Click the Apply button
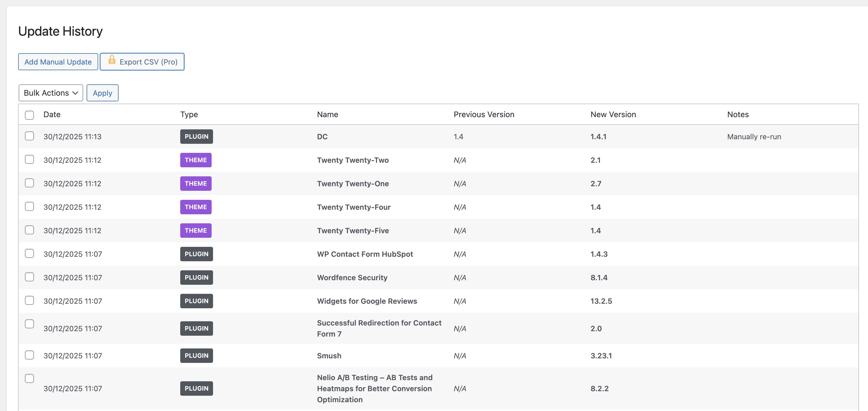 tap(102, 93)
